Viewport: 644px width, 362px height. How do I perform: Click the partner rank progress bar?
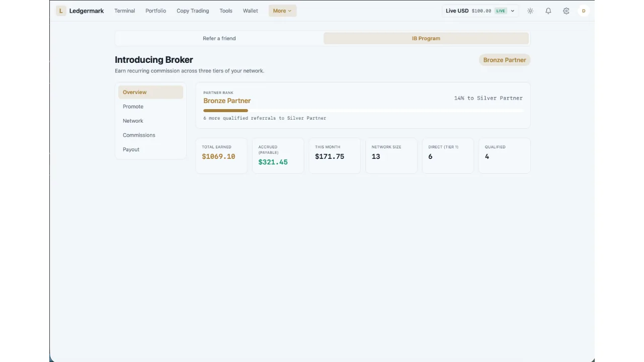point(363,110)
